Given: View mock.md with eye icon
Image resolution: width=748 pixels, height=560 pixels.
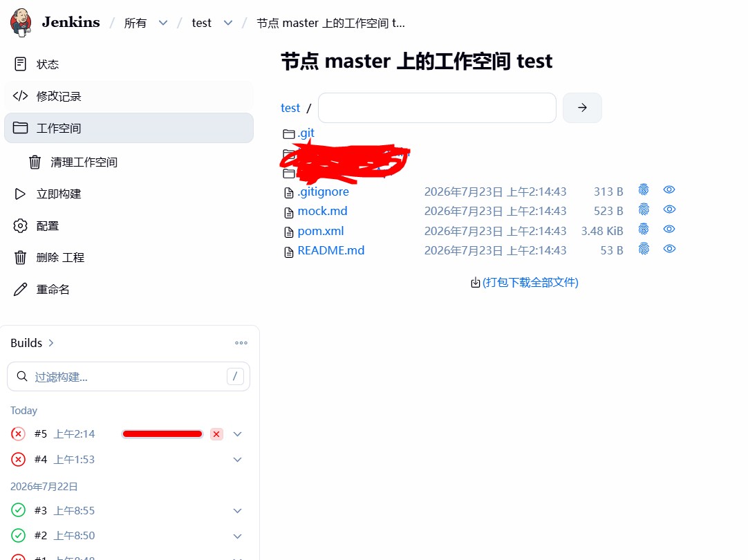Looking at the screenshot, I should (x=669, y=209).
